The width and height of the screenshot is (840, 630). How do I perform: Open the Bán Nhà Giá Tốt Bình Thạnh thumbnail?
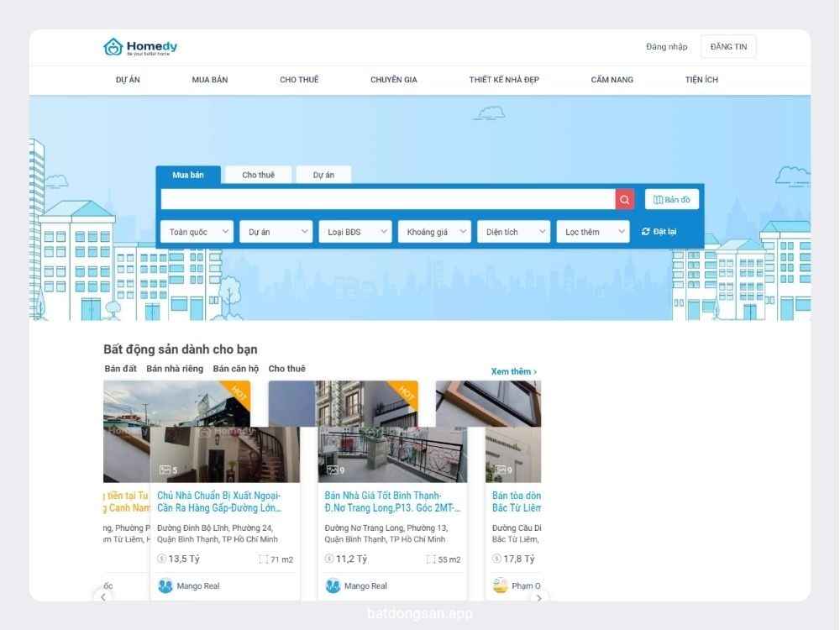(x=392, y=454)
